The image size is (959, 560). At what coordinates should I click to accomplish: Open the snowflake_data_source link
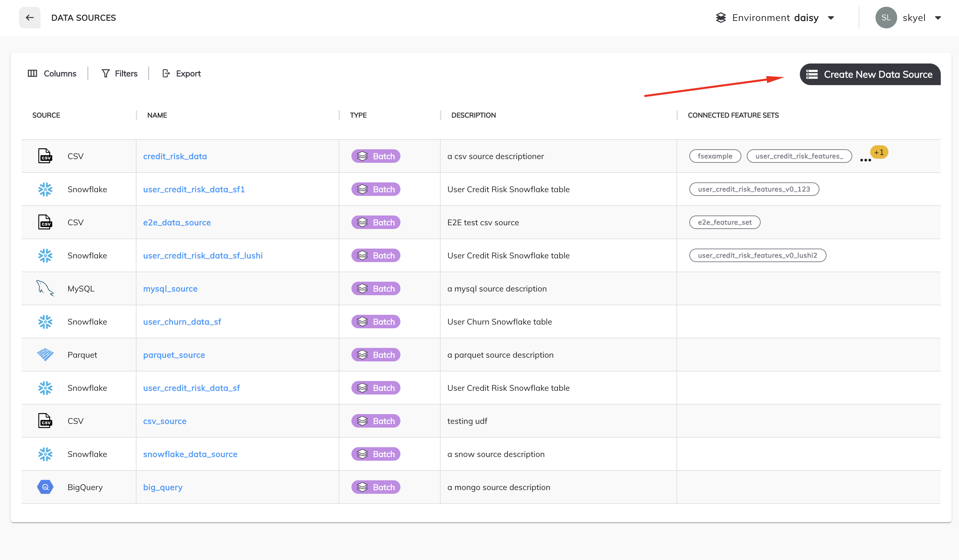(x=190, y=454)
